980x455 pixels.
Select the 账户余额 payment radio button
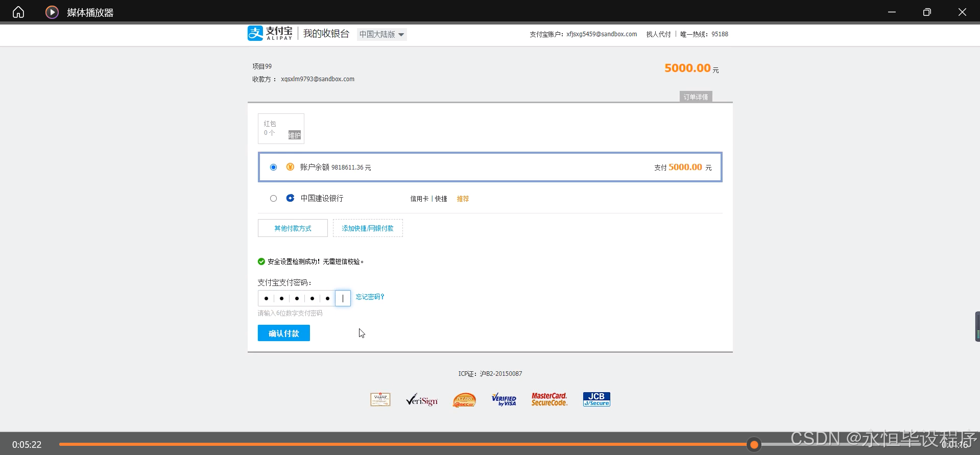pos(274,167)
